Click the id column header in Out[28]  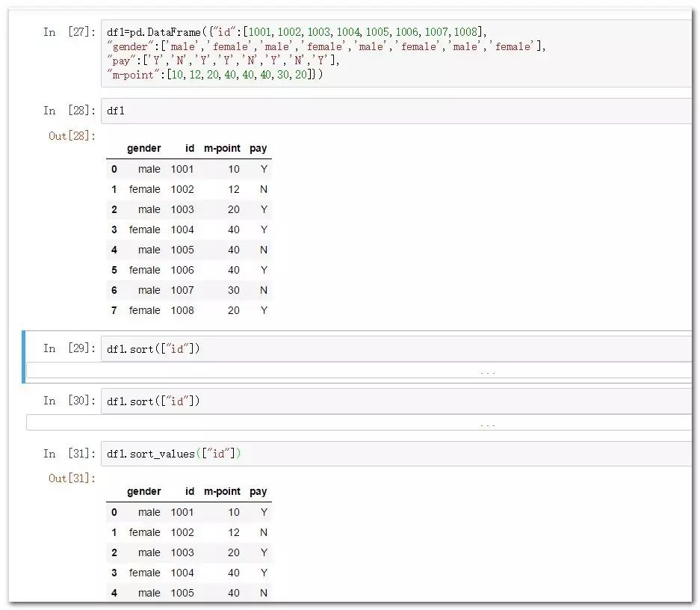pos(190,148)
